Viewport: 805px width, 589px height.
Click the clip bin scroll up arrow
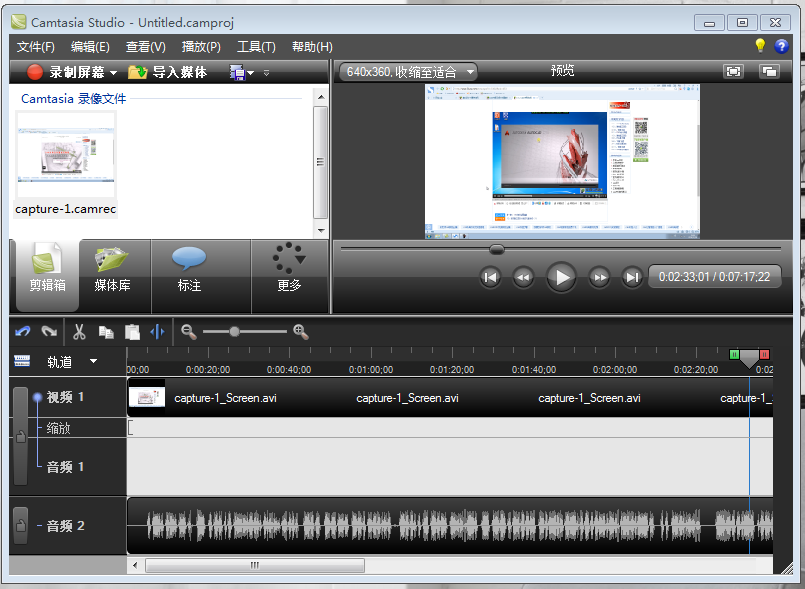(321, 97)
